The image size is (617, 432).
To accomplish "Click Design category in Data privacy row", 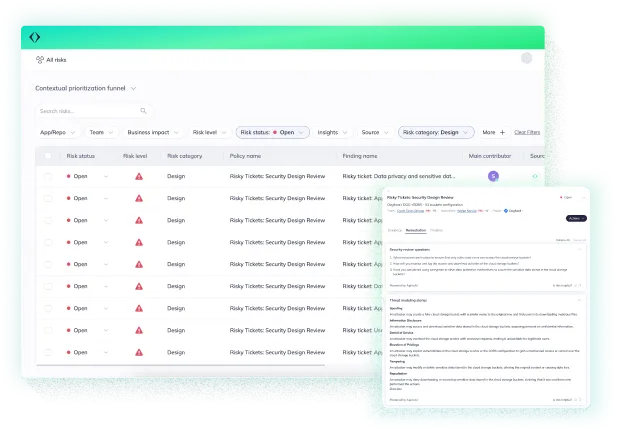I will 176,177.
